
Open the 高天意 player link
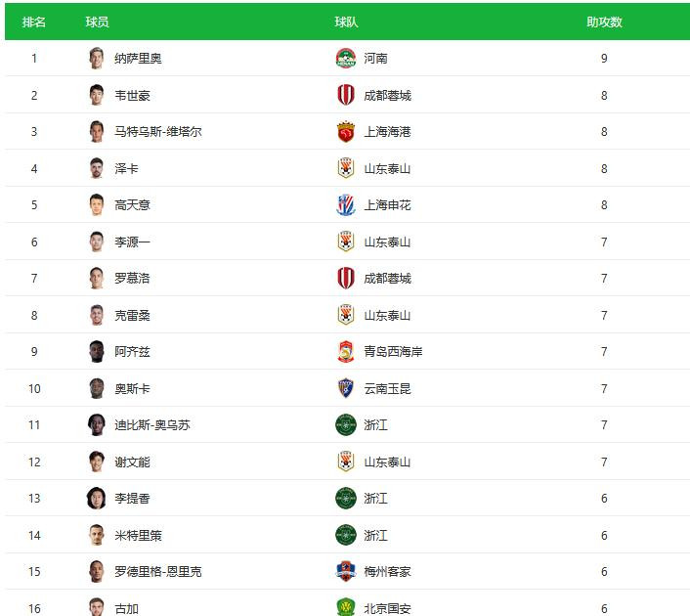(x=132, y=205)
